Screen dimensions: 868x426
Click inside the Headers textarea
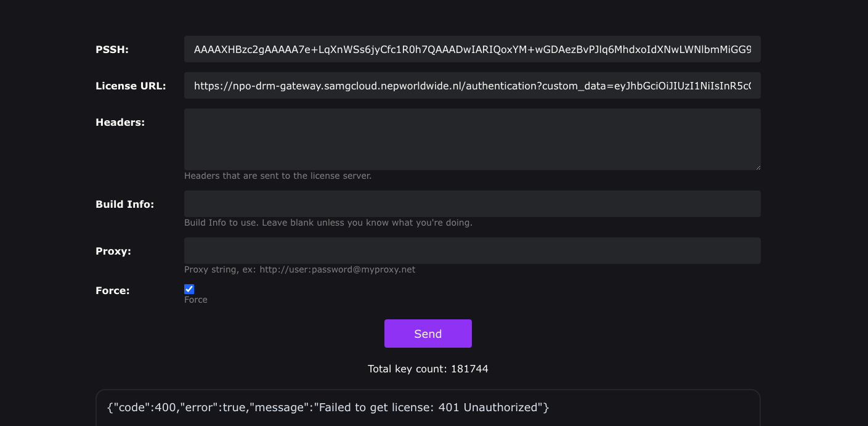click(472, 139)
